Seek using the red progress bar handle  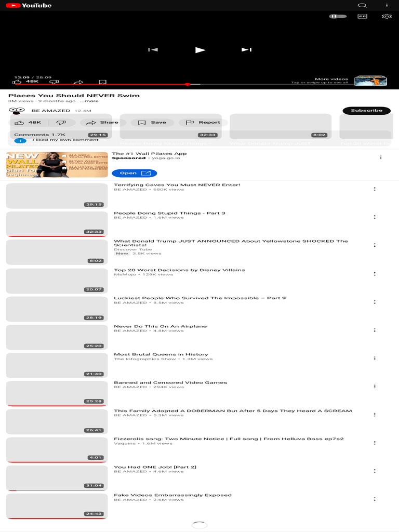[x=187, y=84]
